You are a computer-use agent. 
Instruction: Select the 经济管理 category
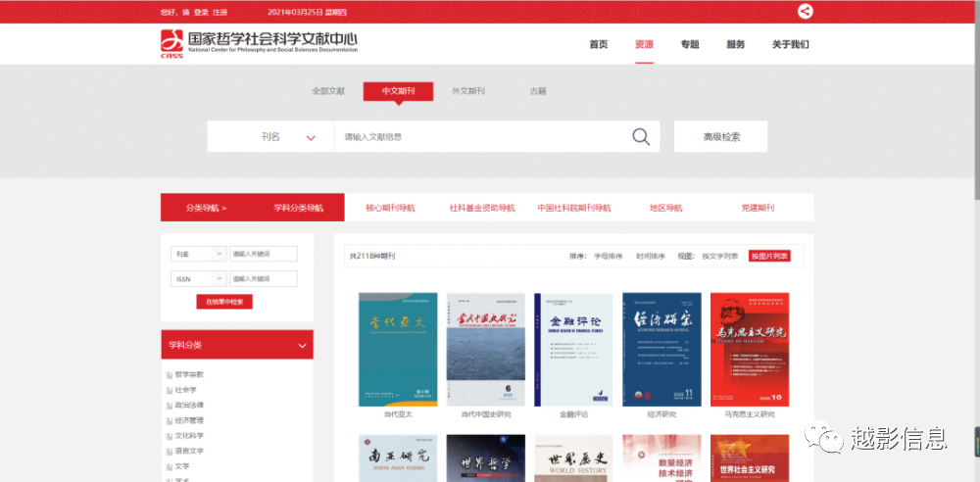[189, 420]
